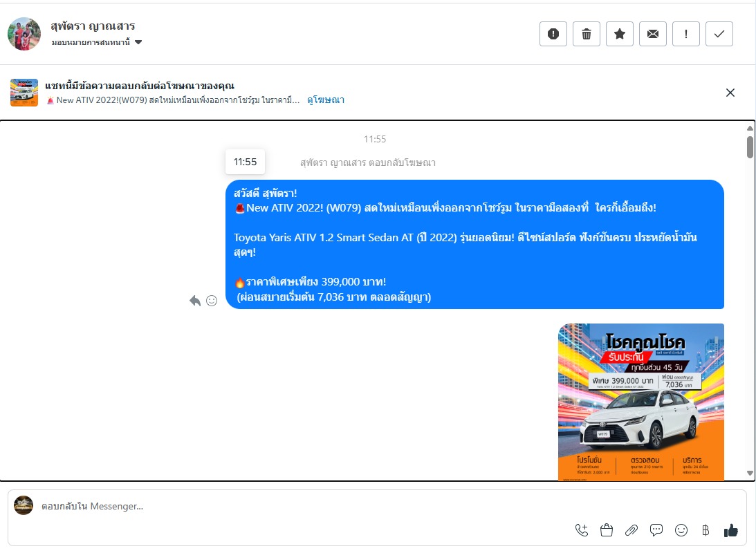Click the ดูโฆษณา link

[x=326, y=100]
